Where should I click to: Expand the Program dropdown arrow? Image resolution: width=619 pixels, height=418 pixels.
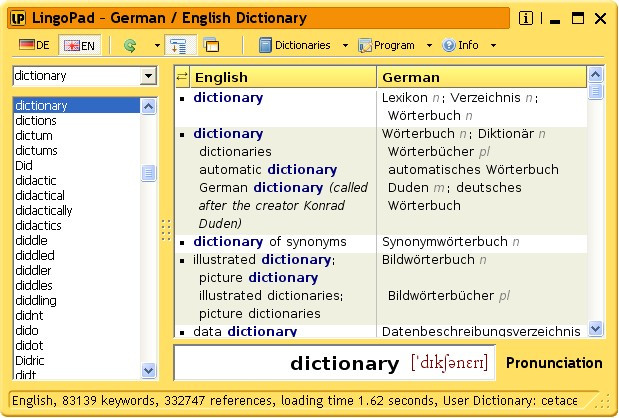pyautogui.click(x=429, y=45)
